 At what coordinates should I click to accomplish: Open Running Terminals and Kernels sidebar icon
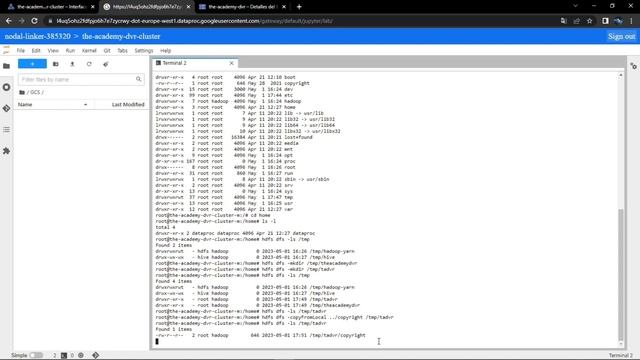pyautogui.click(x=7, y=87)
